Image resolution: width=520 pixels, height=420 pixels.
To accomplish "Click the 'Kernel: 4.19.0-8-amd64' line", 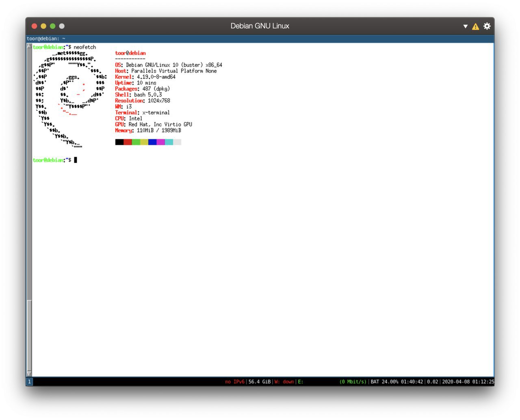I will coord(145,77).
